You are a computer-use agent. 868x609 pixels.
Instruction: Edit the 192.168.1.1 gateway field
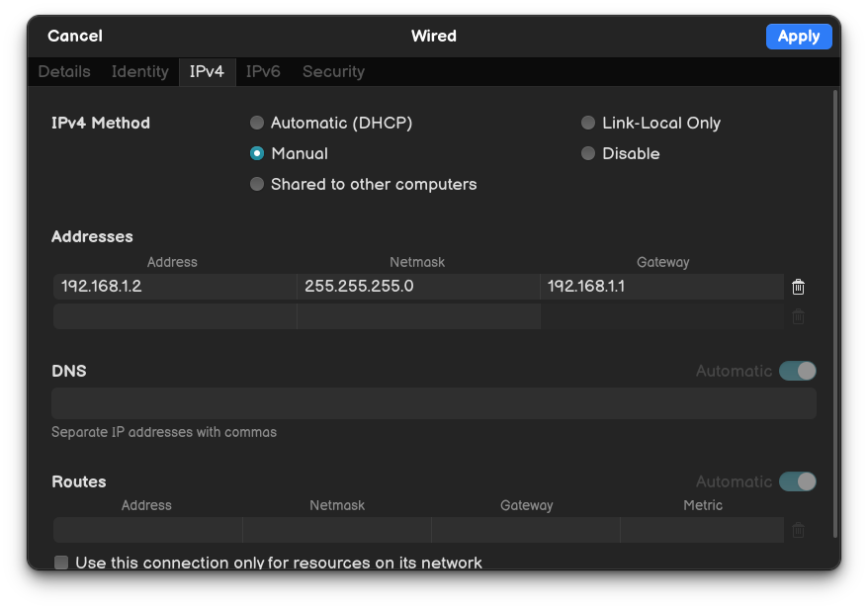662,287
